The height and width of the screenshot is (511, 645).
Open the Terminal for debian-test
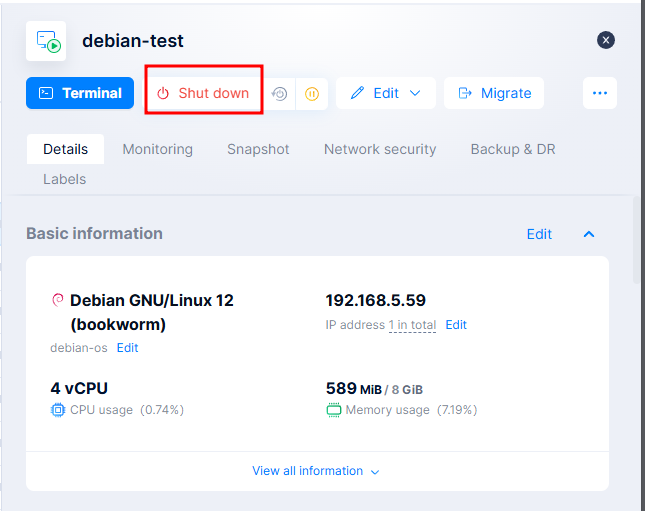point(80,93)
